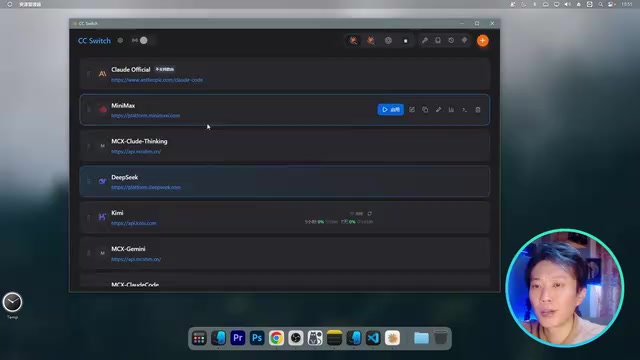Open the DeepSeek platform URL link

point(146,187)
